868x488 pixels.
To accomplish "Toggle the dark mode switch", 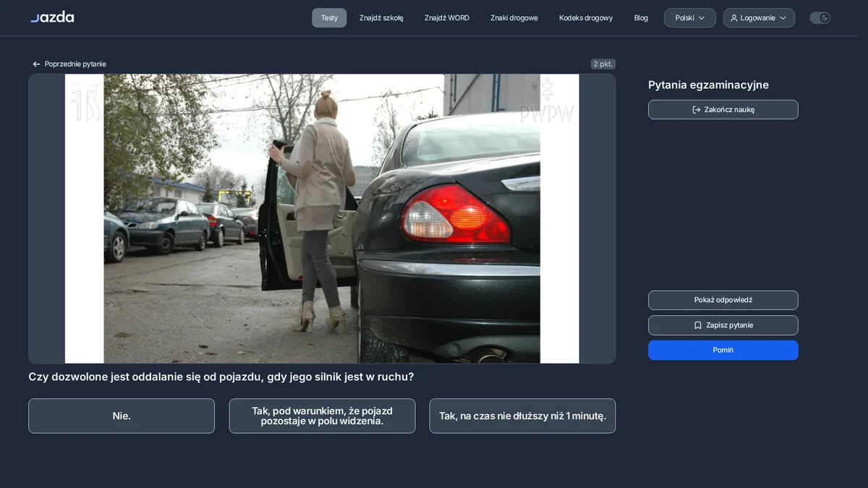I will (820, 18).
